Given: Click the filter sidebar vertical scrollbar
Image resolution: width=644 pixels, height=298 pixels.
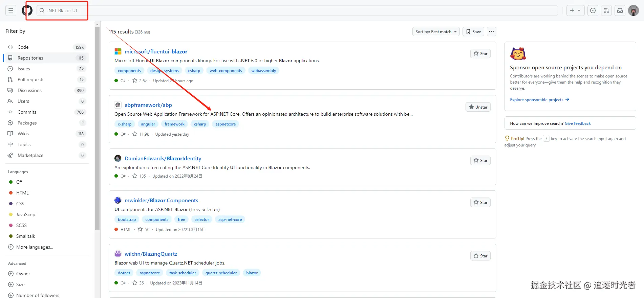Looking at the screenshot, I should pos(98,129).
